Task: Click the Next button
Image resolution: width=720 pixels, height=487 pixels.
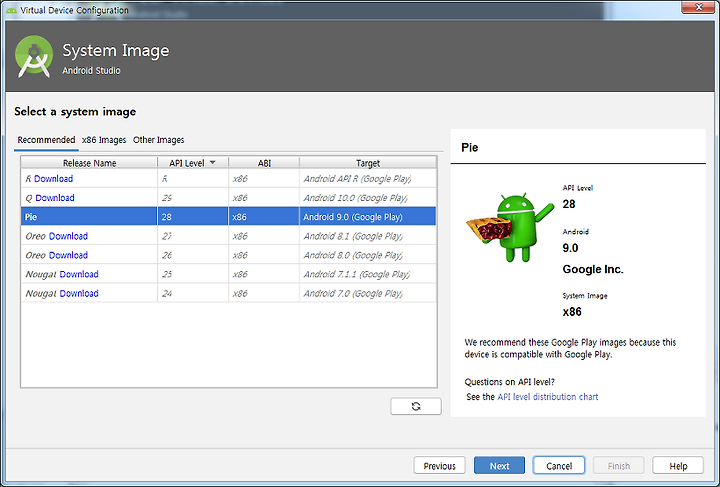Action: pyautogui.click(x=499, y=465)
